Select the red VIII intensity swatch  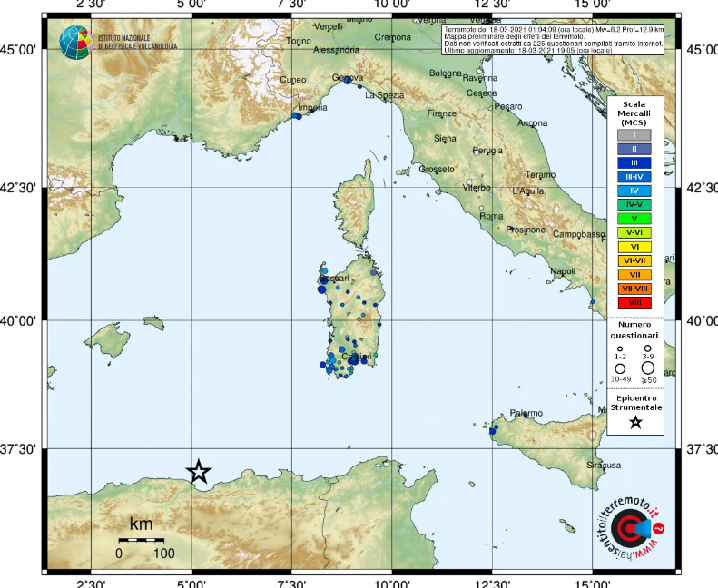(634, 301)
